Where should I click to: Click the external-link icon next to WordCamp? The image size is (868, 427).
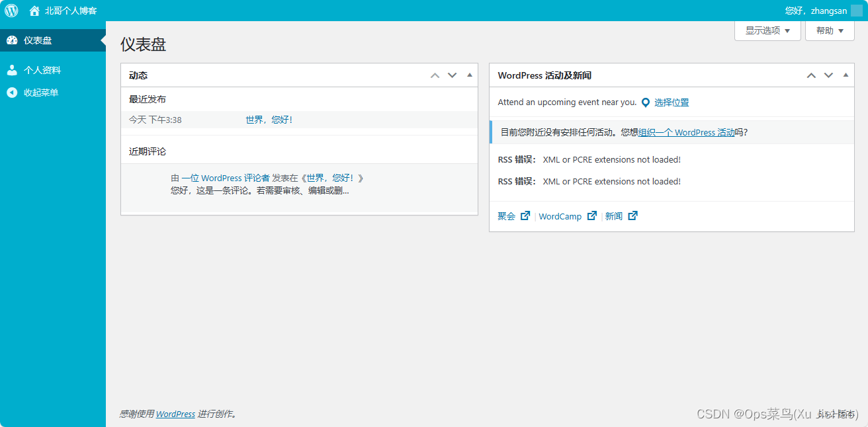click(x=591, y=215)
